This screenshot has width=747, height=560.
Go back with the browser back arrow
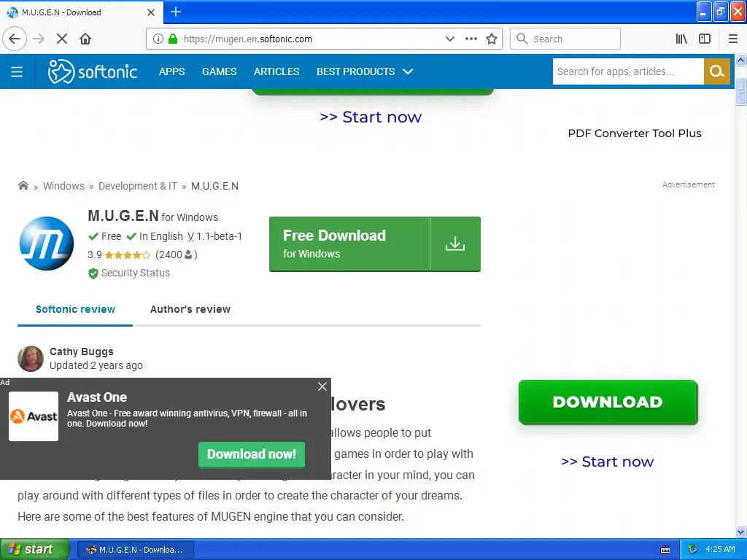pos(15,39)
